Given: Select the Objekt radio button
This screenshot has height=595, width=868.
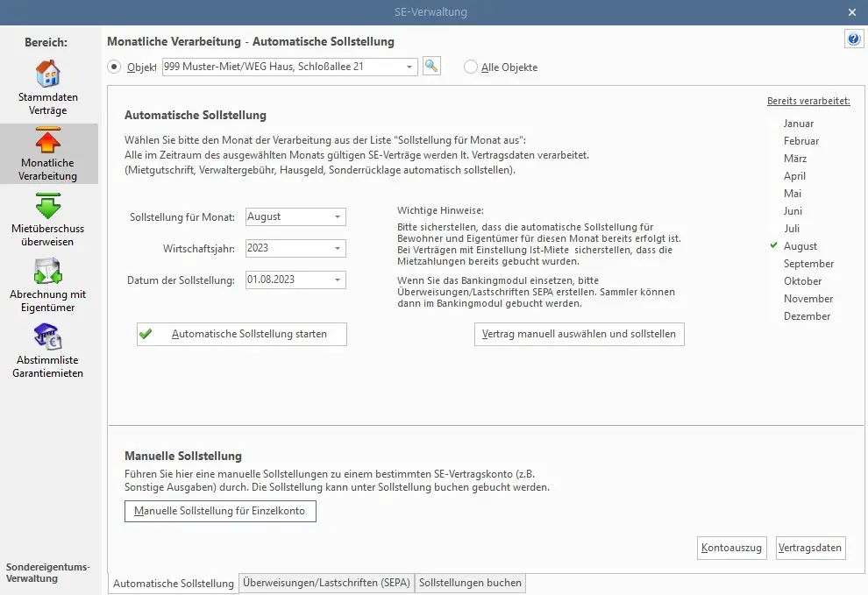Looking at the screenshot, I should coord(114,67).
